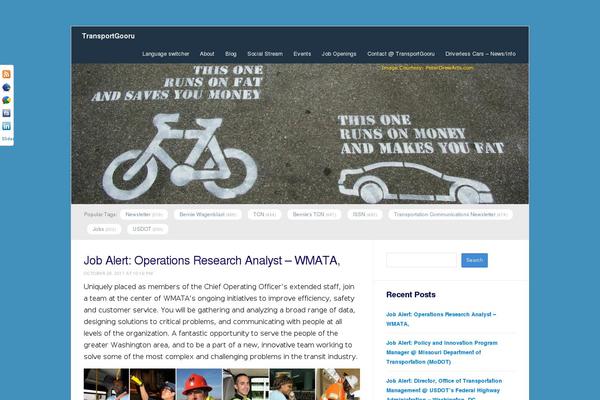Open recent post Policy and Innovation Program Manager
The image size is (600, 400).
(x=442, y=352)
